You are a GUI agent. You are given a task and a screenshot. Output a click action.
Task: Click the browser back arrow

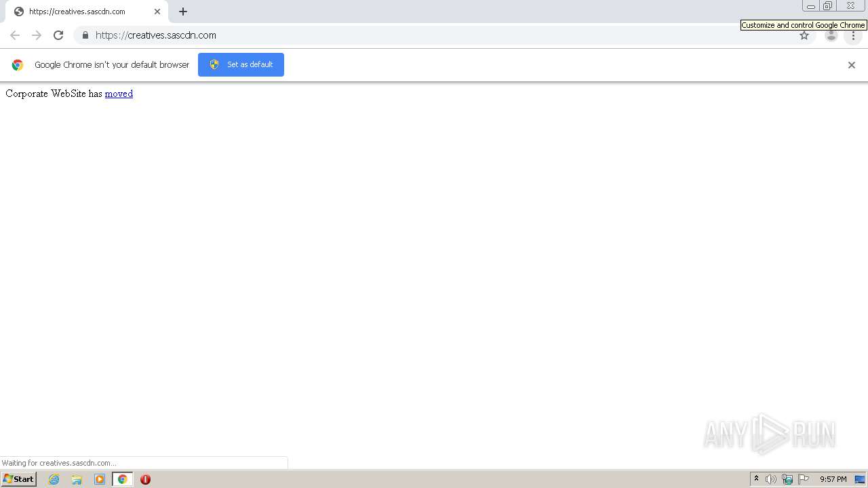(15, 35)
